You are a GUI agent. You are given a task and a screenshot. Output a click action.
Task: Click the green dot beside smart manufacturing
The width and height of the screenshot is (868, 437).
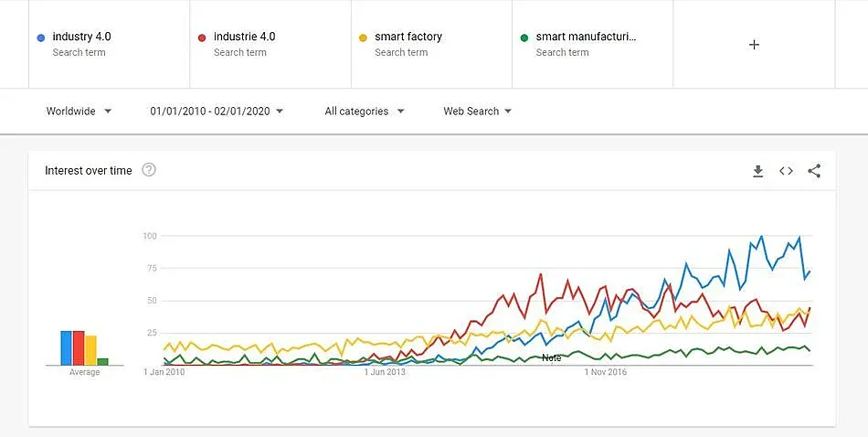524,37
